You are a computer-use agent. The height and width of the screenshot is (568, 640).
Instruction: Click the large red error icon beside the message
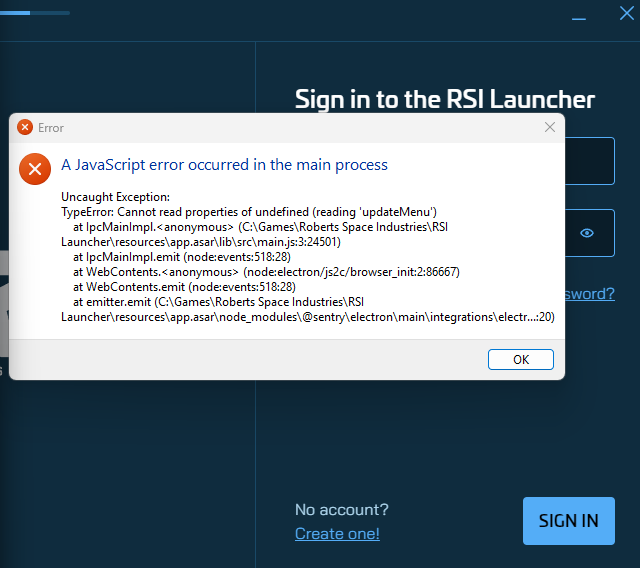point(35,169)
